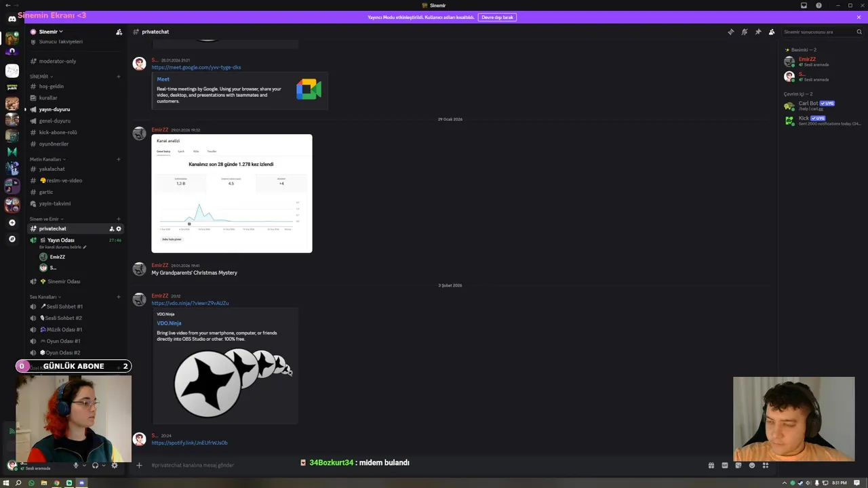The image size is (868, 488).
Task: Open kick-abone-rolü channel
Action: (75, 132)
